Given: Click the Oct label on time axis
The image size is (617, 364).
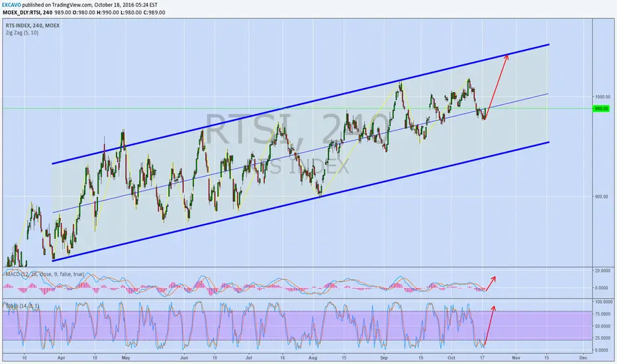Looking at the screenshot, I should tap(451, 357).
